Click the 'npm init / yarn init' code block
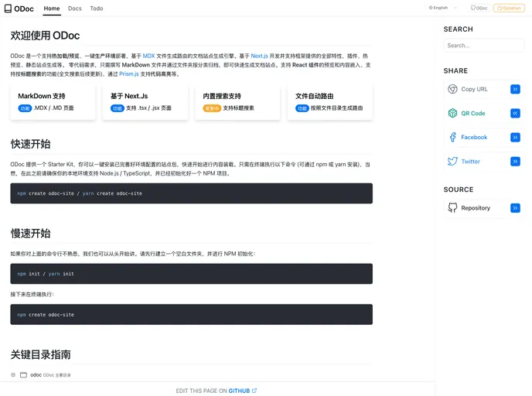 pyautogui.click(x=191, y=274)
